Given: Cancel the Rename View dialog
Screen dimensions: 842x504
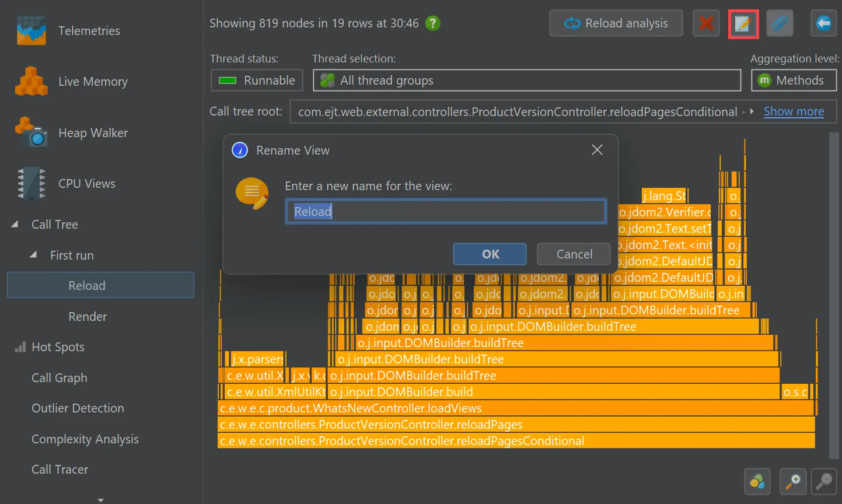Looking at the screenshot, I should pyautogui.click(x=574, y=254).
